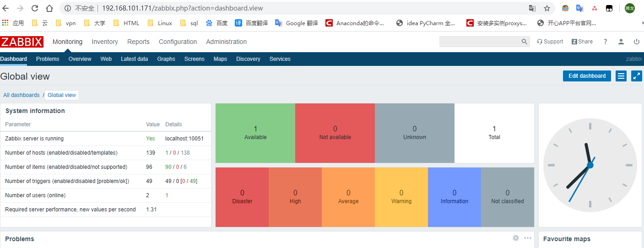Viewport: 644px width, 248px height.
Task: Click 'Number of hosts (enabled/disabled/templates)' text
Action: point(61,153)
